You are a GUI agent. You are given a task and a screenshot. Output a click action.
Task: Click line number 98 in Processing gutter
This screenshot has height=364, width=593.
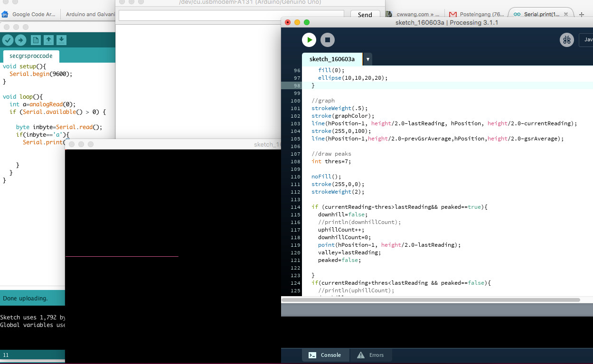(297, 85)
